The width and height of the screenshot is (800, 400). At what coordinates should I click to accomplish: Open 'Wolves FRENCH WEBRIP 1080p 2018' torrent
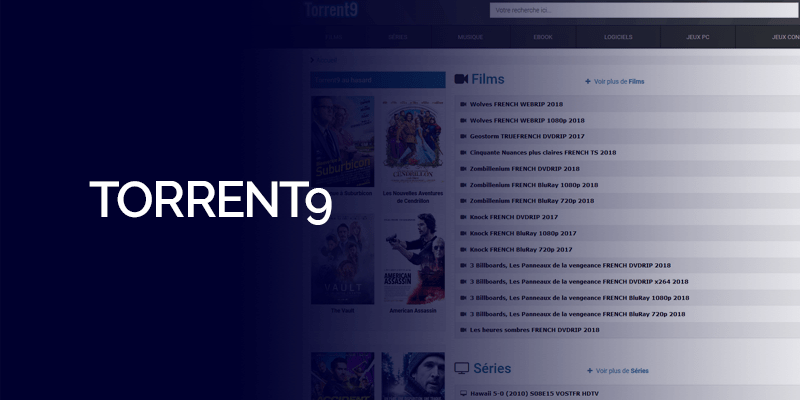coord(527,120)
